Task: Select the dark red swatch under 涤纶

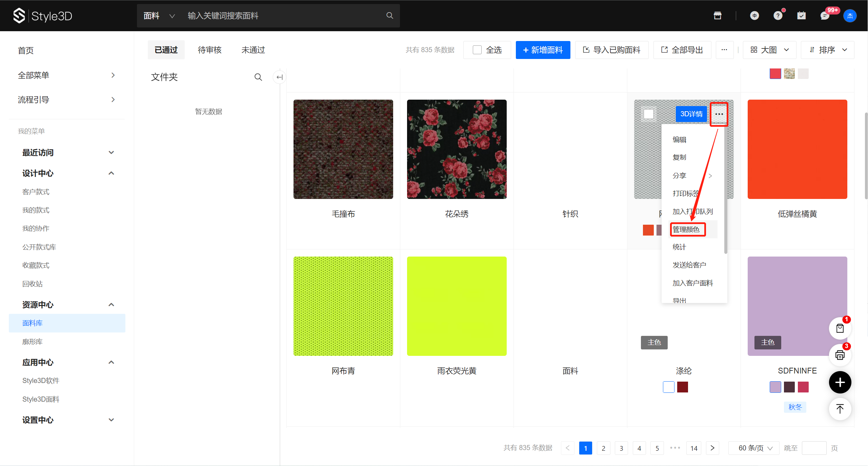Action: (682, 387)
